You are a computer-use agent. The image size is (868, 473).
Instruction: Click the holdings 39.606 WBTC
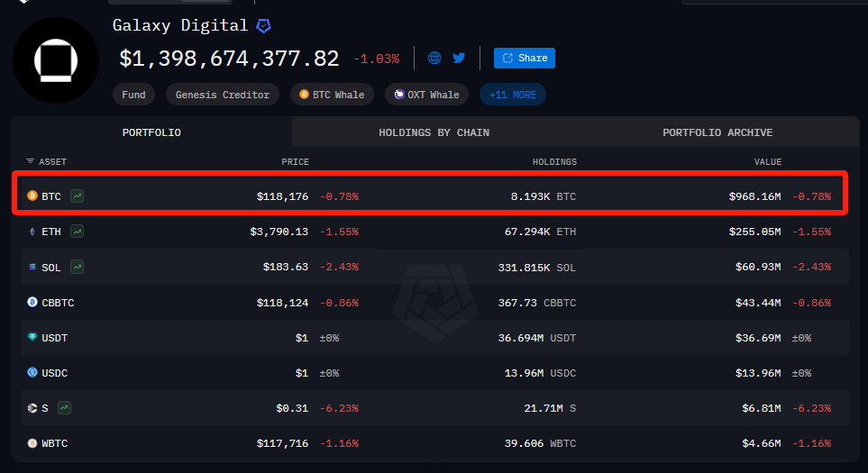coord(540,443)
